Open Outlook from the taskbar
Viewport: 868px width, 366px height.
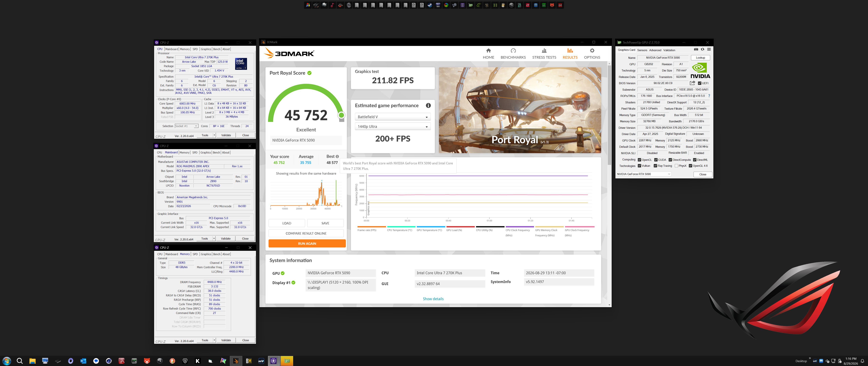[x=83, y=361]
